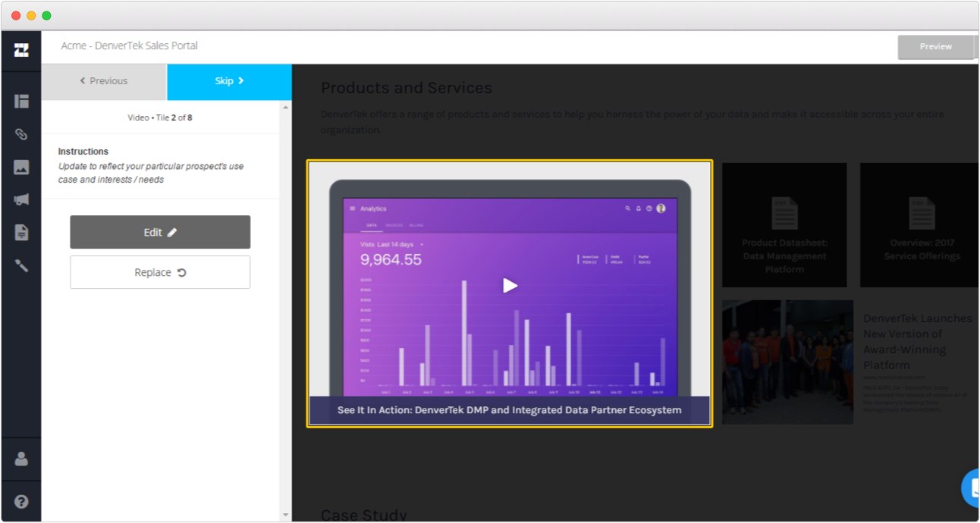Click the Case Study heading
Viewport: 980px width, 523px height.
tap(364, 515)
